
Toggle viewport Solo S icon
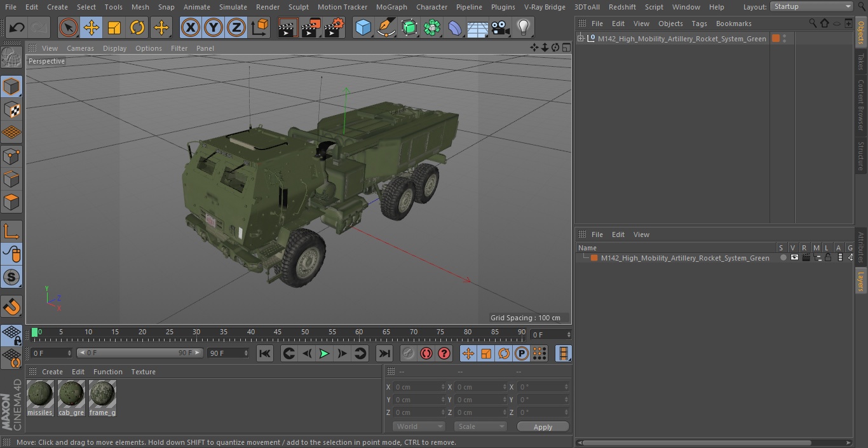(x=11, y=277)
